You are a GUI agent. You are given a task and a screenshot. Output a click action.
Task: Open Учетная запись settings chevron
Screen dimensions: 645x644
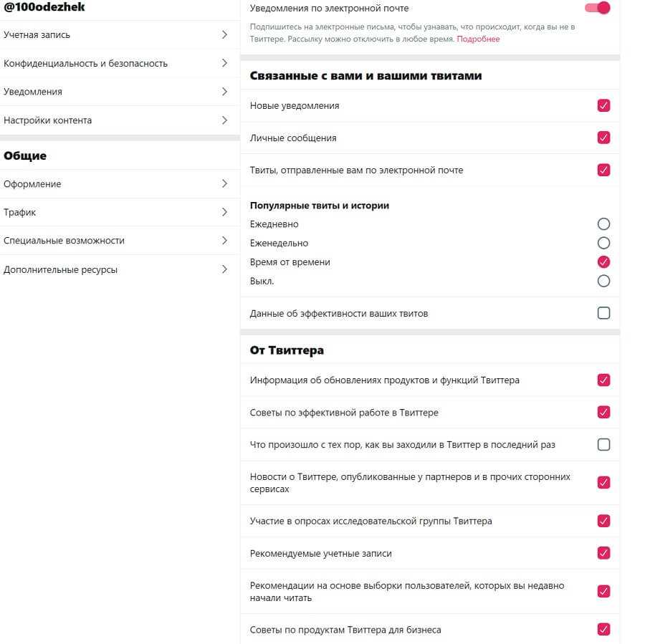pyautogui.click(x=224, y=34)
